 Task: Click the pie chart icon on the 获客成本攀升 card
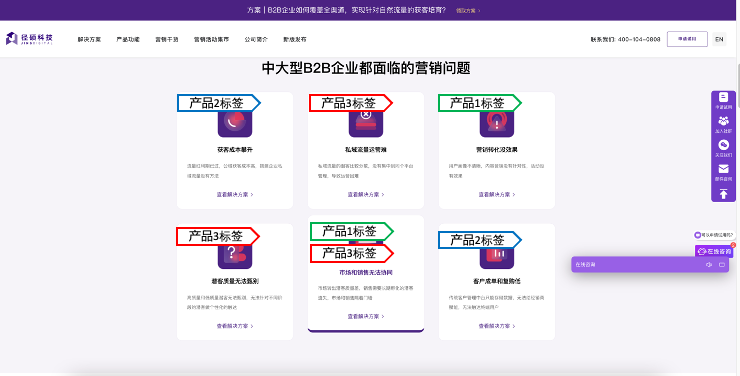click(235, 124)
